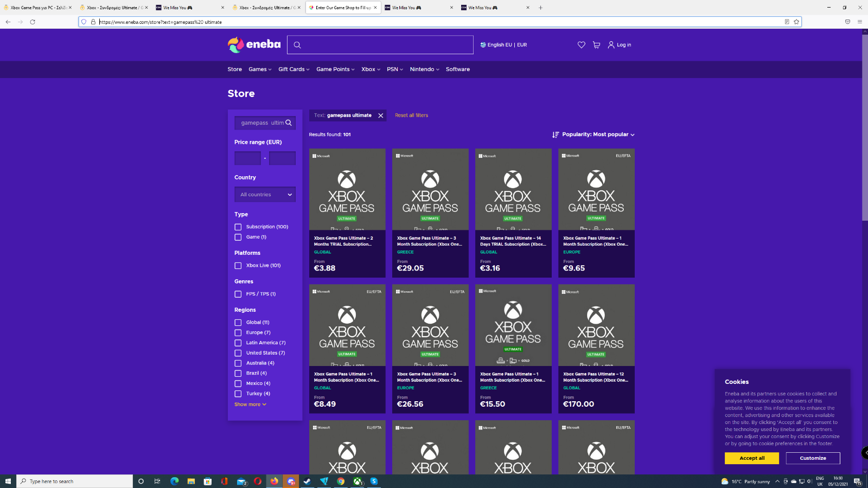Screen dimensions: 868x488
Task: Accept all cookies
Action: coord(752,458)
